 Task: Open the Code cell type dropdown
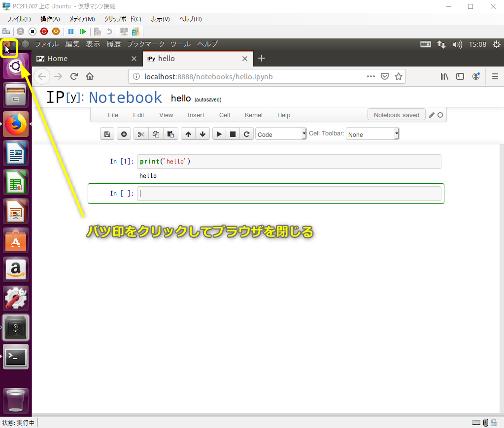[x=281, y=134]
